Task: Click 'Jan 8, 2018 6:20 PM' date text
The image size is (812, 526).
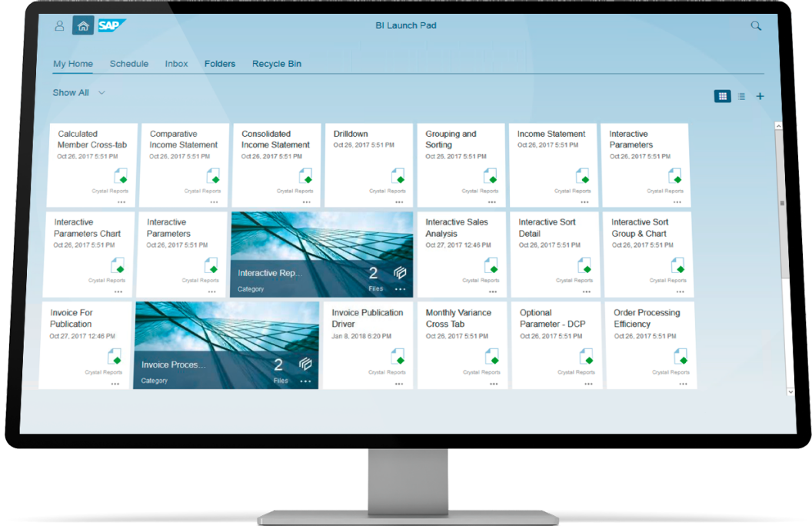Action: [x=361, y=336]
